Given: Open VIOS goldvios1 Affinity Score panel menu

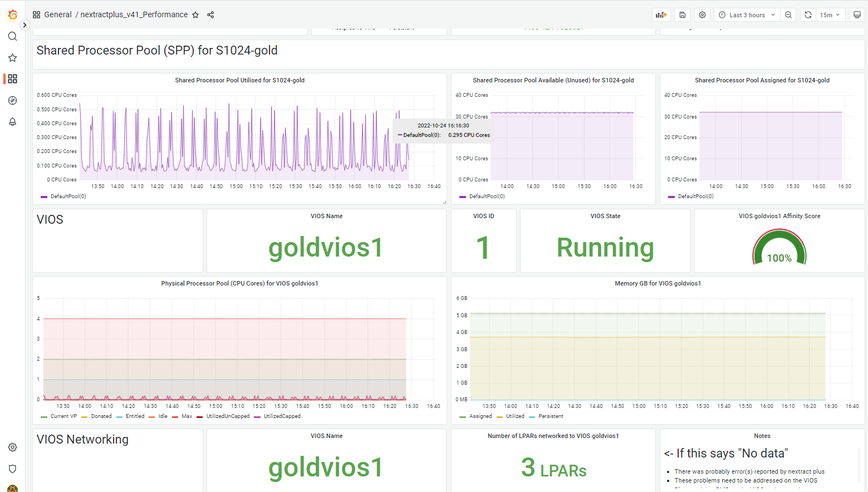Looking at the screenshot, I should pyautogui.click(x=779, y=216).
